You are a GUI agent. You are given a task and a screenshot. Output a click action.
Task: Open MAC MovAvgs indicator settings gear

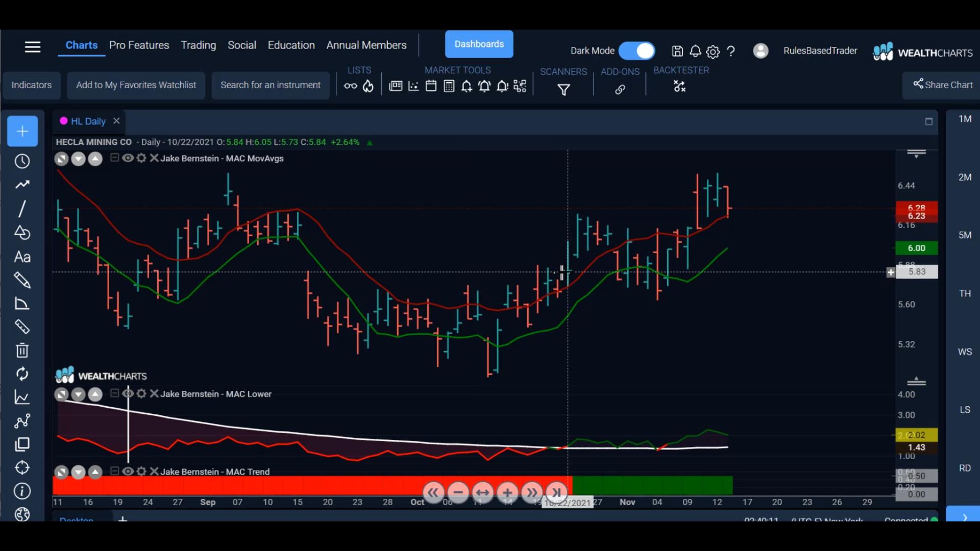pyautogui.click(x=141, y=158)
